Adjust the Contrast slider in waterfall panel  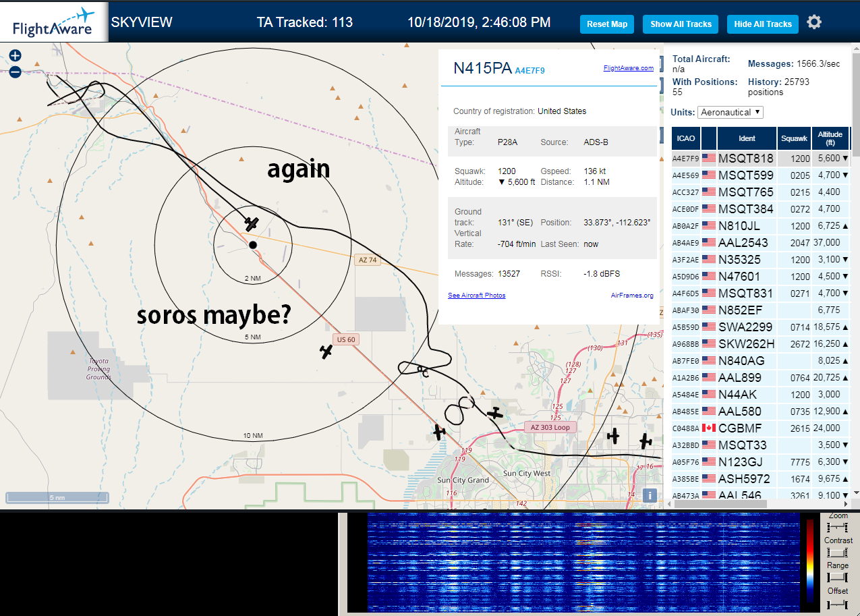pyautogui.click(x=838, y=552)
